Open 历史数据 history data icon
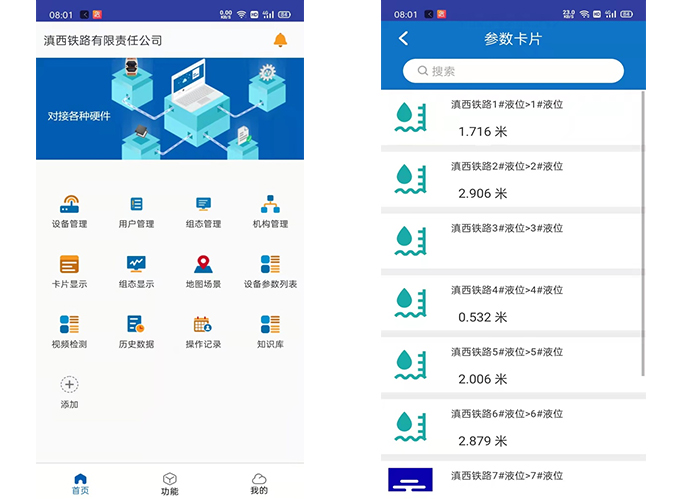687x499 pixels. pyautogui.click(x=136, y=325)
